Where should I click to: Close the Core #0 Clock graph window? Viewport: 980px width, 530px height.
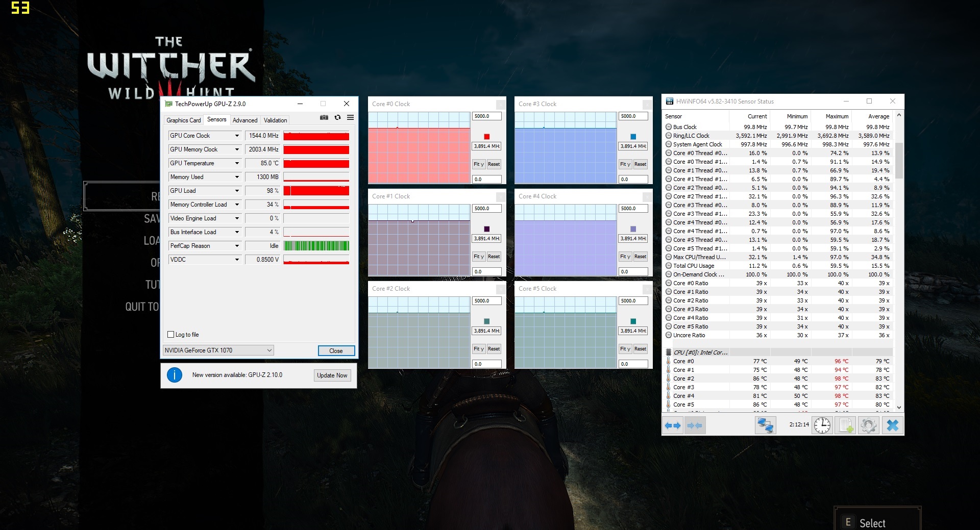501,104
